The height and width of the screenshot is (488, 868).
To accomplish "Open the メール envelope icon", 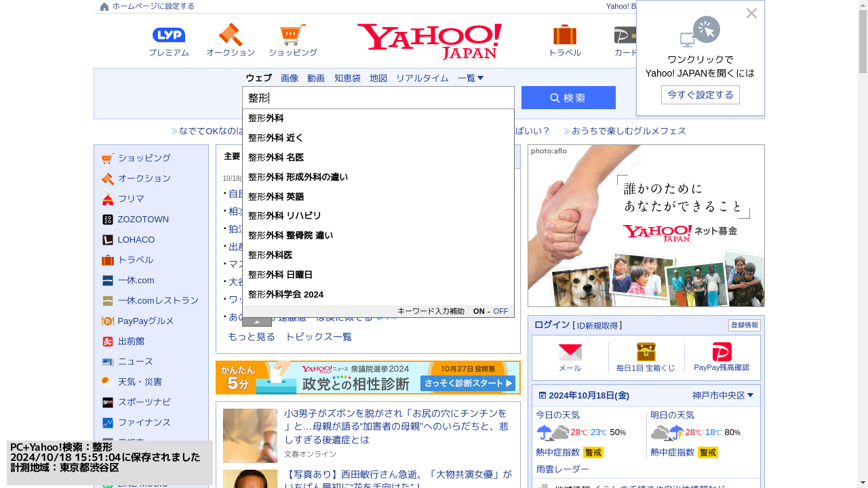I will point(570,352).
